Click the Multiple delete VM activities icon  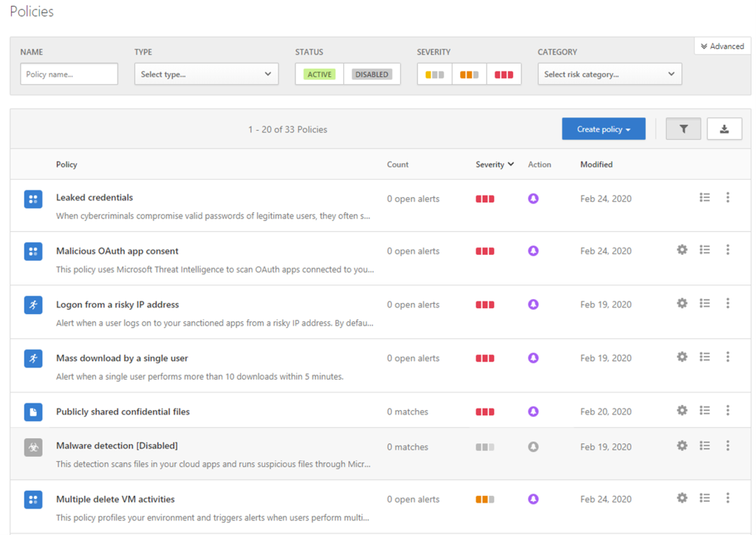click(x=33, y=500)
